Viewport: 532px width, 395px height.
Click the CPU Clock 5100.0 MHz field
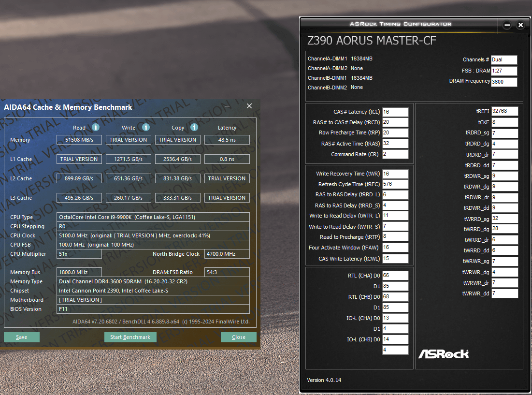coord(153,235)
